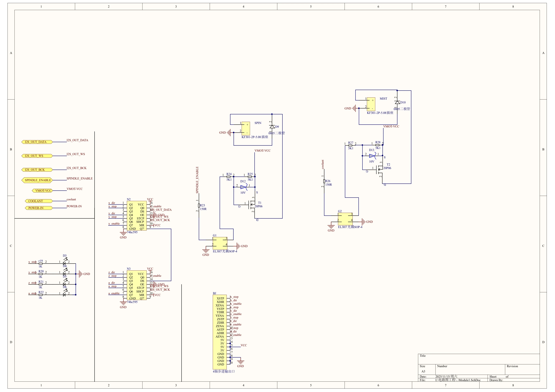
Task: Click the I2S_OUT_DATA port symbol
Action: coord(37,142)
